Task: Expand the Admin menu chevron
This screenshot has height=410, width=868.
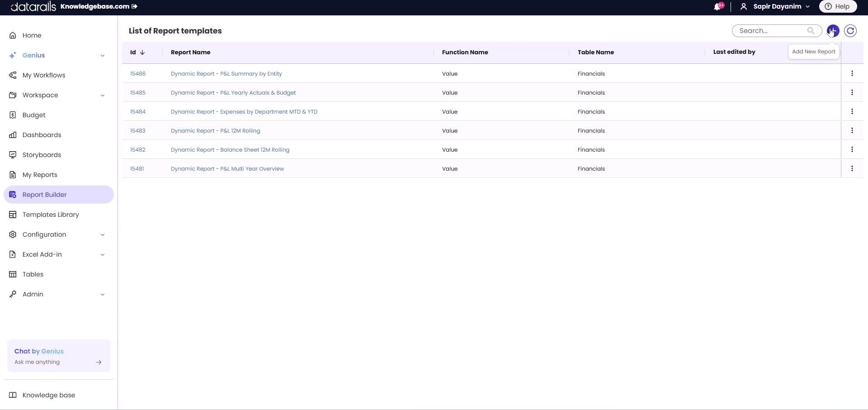Action: tap(103, 295)
